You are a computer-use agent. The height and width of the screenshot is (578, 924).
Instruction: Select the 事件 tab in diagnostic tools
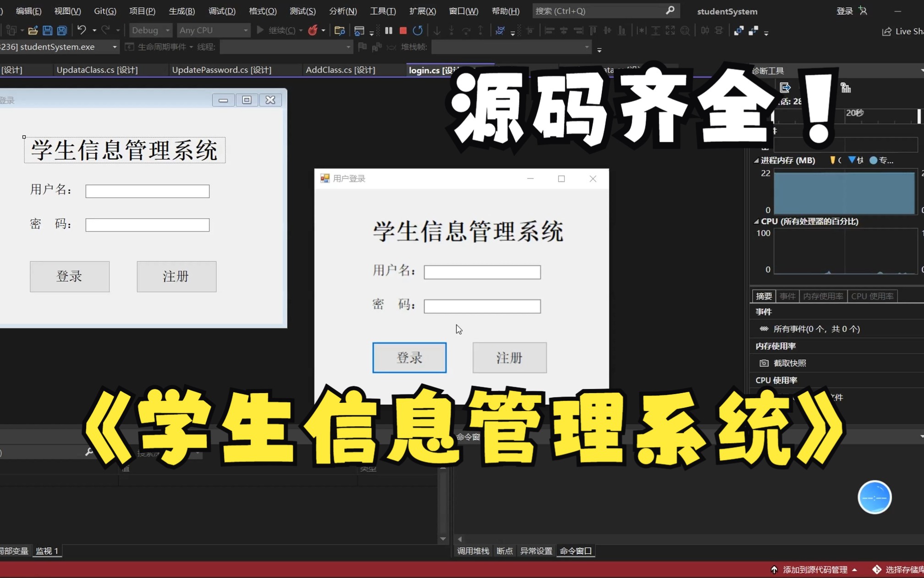point(787,296)
